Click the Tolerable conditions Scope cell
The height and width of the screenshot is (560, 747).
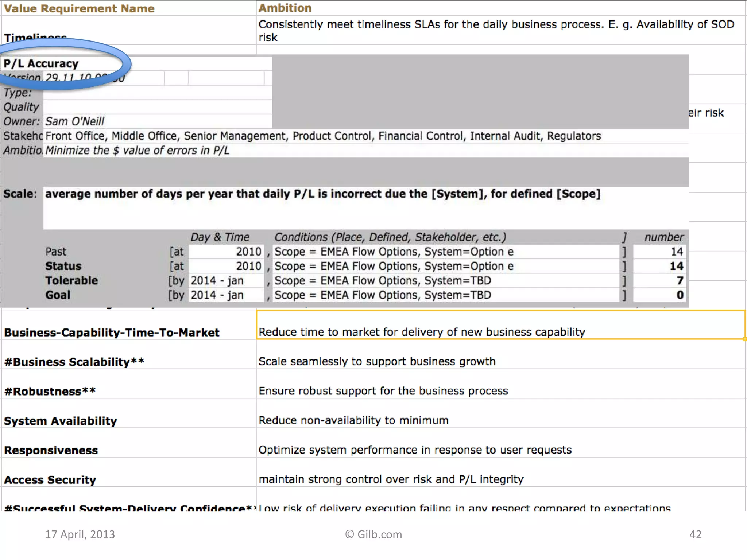[383, 281]
